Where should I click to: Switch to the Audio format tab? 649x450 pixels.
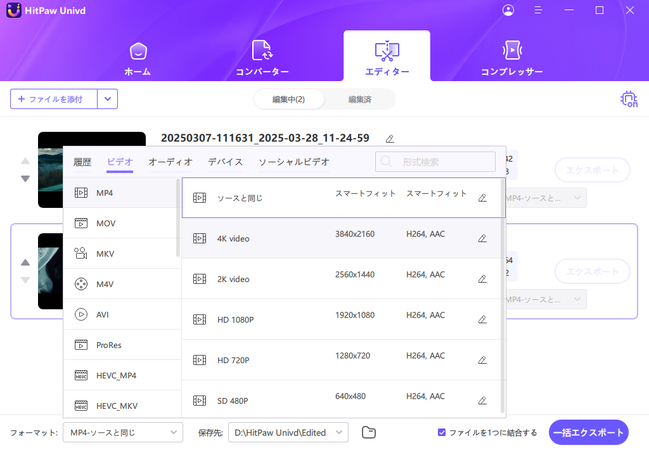pyautogui.click(x=171, y=162)
